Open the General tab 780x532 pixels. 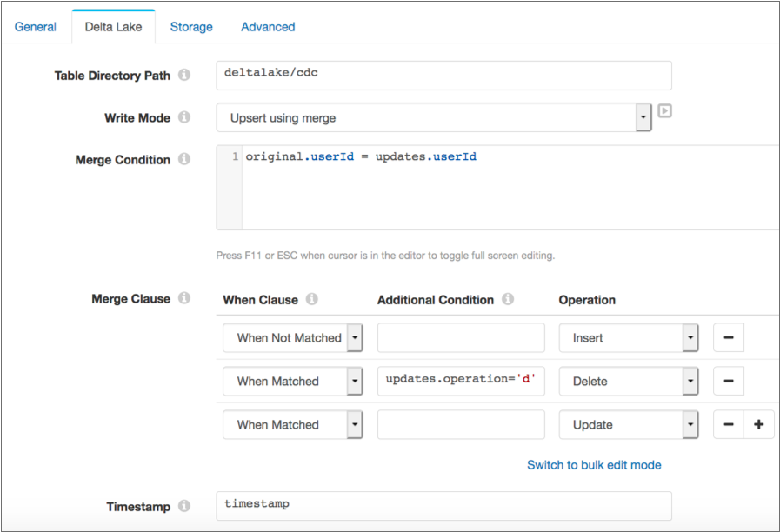[x=36, y=27]
